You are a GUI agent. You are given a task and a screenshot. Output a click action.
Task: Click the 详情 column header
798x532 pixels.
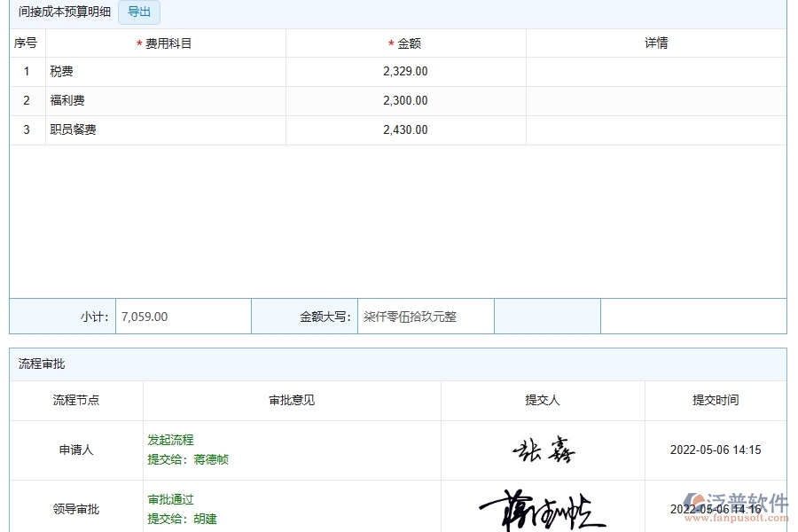tap(655, 42)
